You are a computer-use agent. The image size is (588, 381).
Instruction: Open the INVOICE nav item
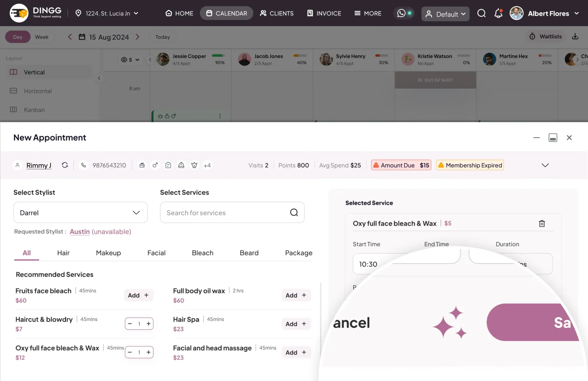tap(324, 13)
